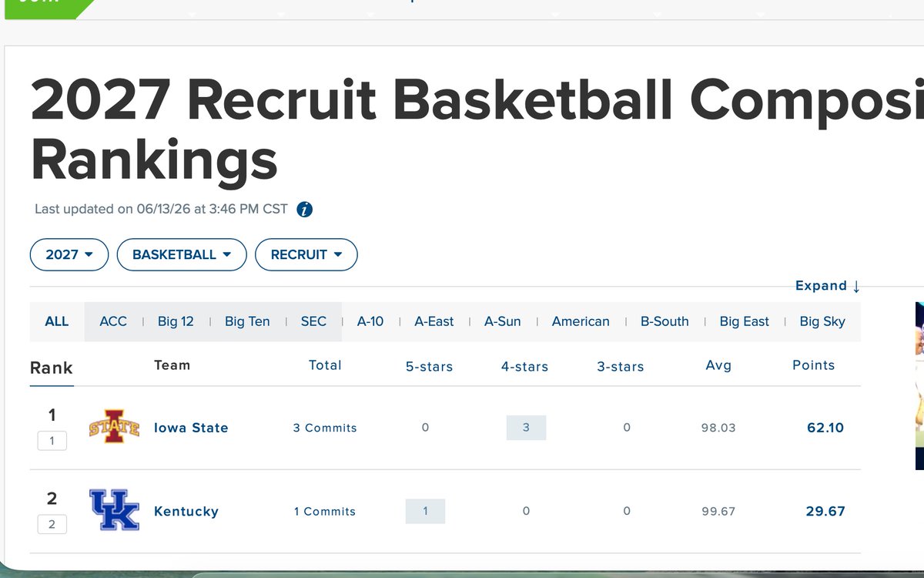Click Iowa State's previous rank box 1
924x578 pixels.
pyautogui.click(x=52, y=441)
